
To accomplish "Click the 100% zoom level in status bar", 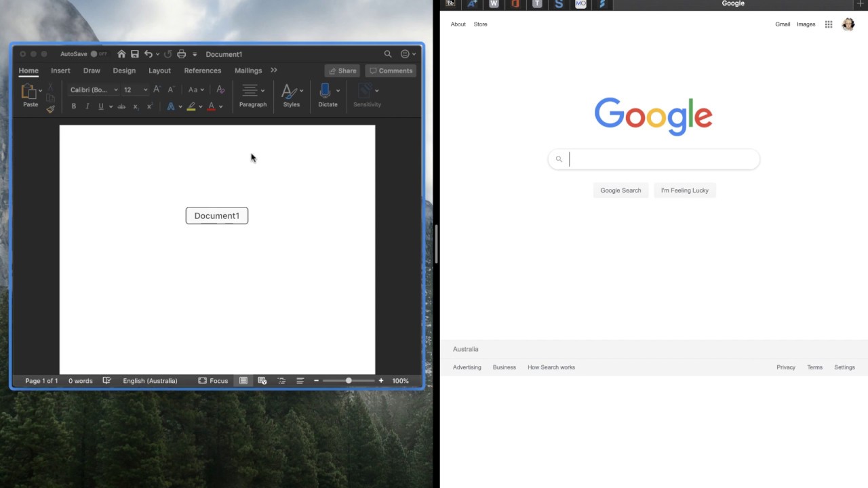I will [400, 381].
